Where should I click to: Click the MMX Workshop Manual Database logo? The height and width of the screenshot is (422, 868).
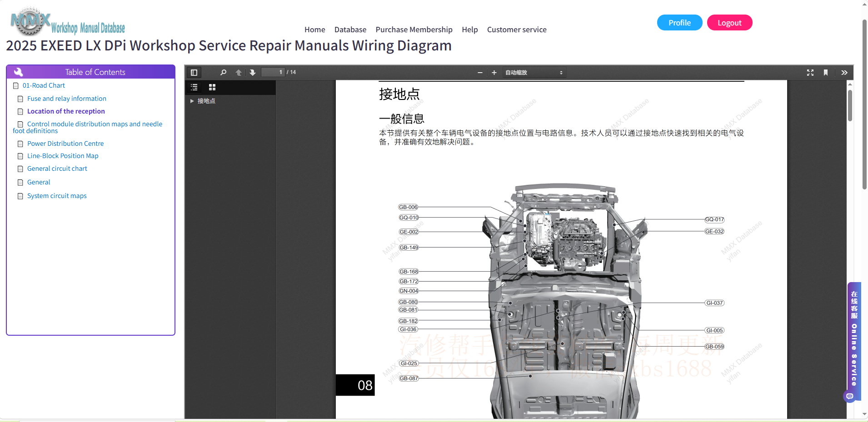pyautogui.click(x=68, y=22)
